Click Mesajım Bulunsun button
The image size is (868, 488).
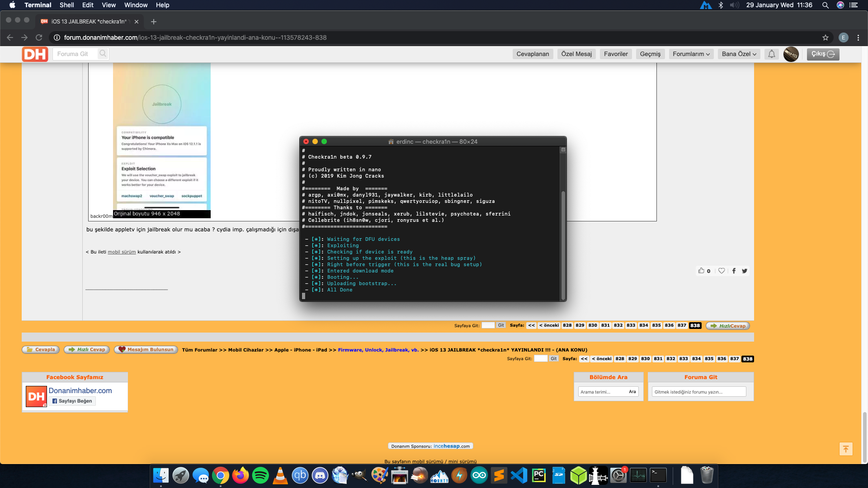pos(146,350)
